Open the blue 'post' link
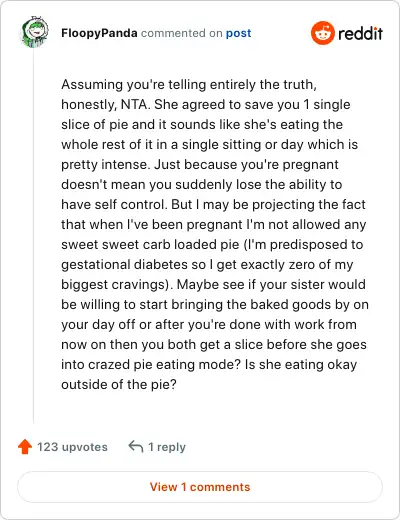This screenshot has width=400, height=520. tap(238, 33)
